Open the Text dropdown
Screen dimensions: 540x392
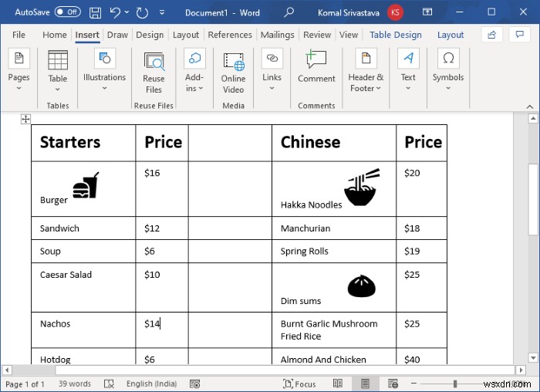click(408, 70)
